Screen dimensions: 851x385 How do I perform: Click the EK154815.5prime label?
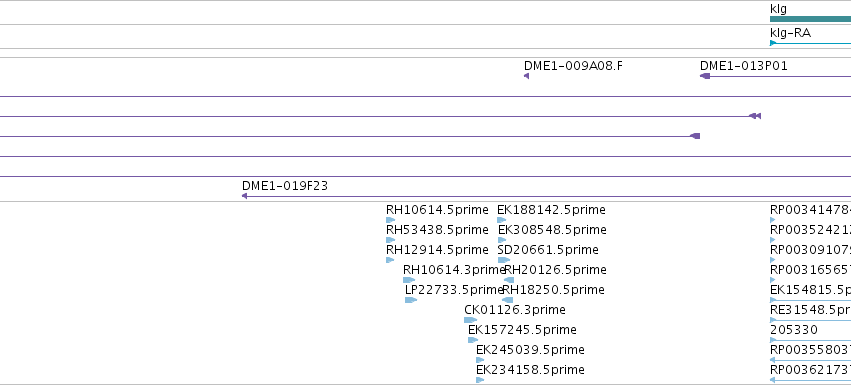(810, 289)
